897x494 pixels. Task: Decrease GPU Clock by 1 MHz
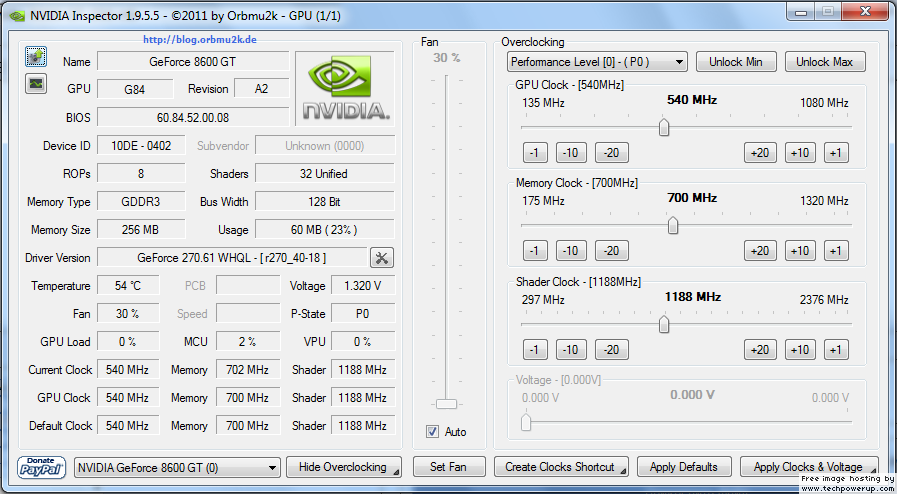[x=535, y=153]
